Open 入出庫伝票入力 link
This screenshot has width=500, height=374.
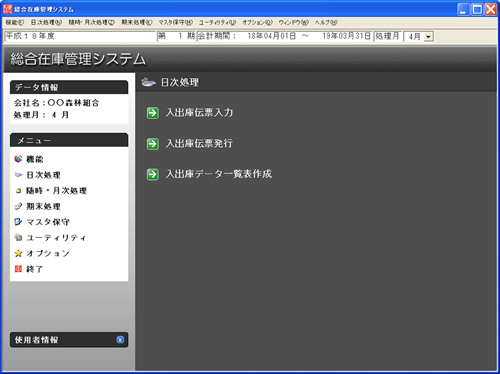[199, 112]
